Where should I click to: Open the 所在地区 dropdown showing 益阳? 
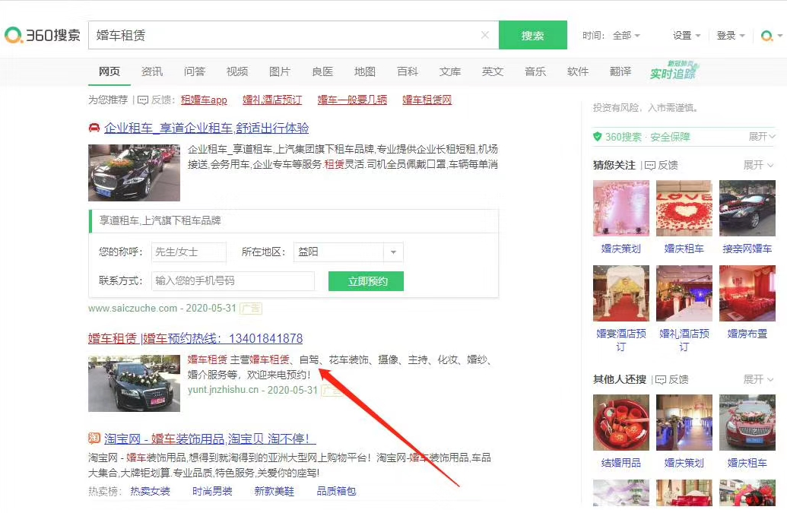[348, 252]
